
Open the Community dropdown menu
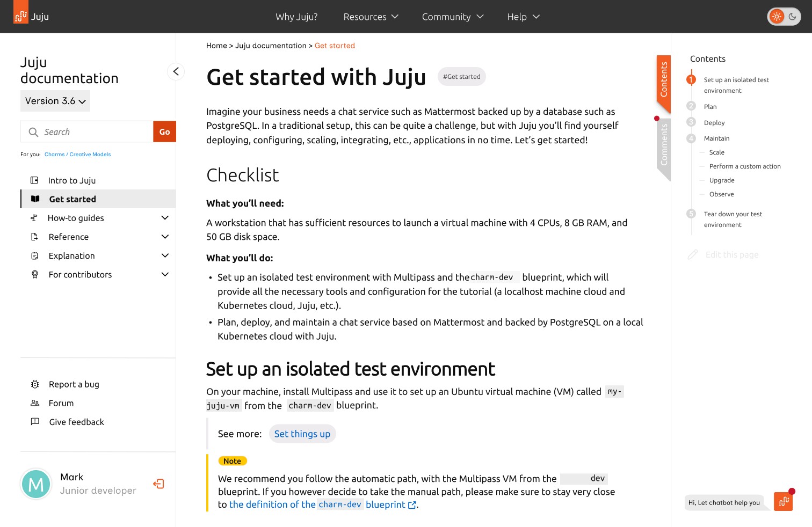coord(453,17)
